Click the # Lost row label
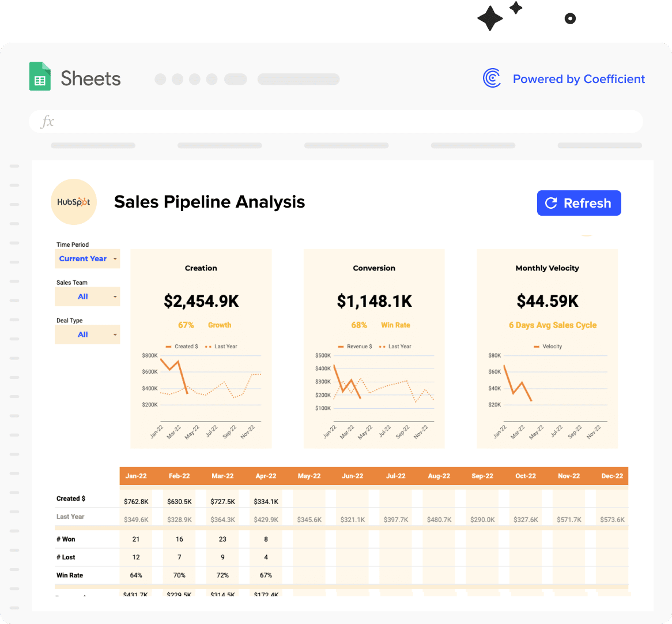This screenshot has width=672, height=624. tap(66, 557)
